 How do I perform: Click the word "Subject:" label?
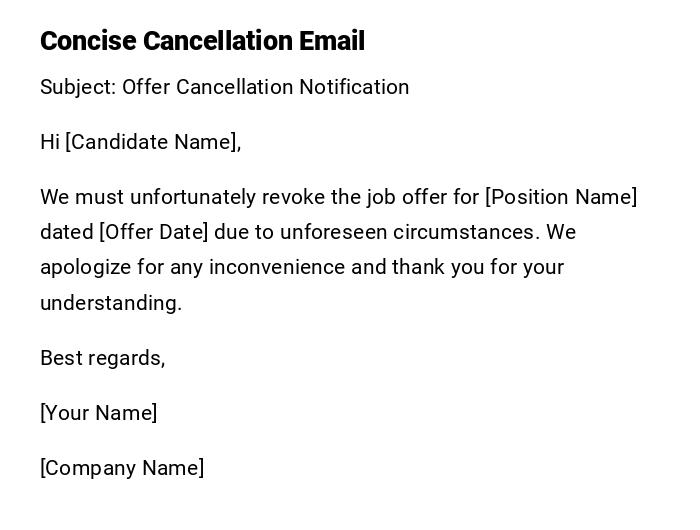78,87
